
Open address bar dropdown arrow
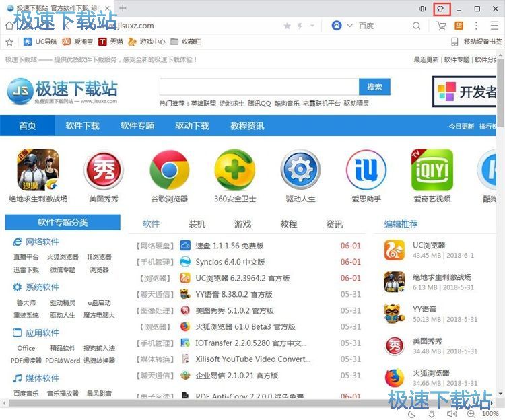tap(312, 26)
